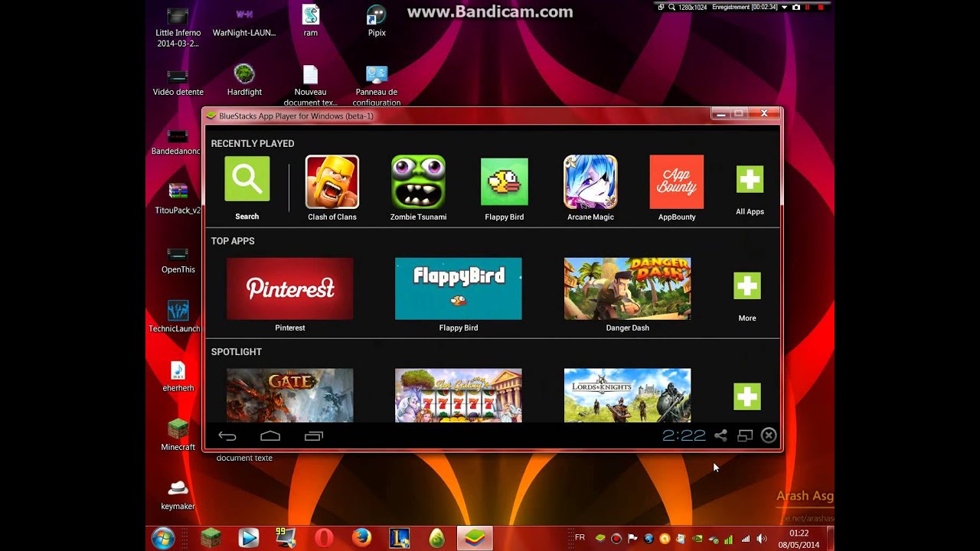
Task: Take a Bandicam screenshot with camera icon
Action: 796,7
